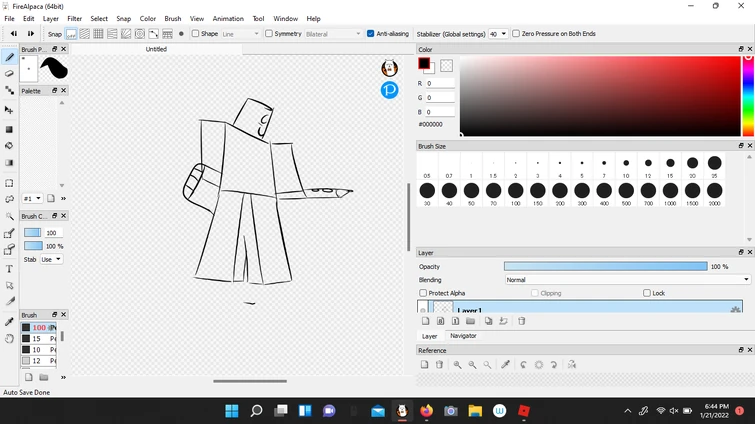Disable the Anti-aliasing checkbox

pos(371,34)
